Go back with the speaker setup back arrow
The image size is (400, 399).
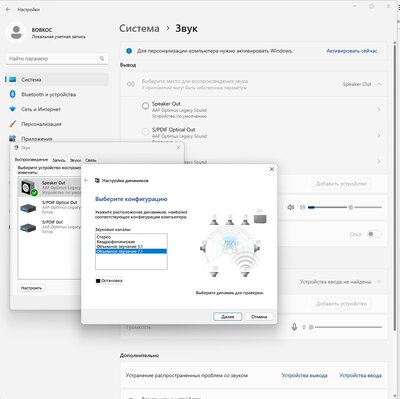click(86, 180)
